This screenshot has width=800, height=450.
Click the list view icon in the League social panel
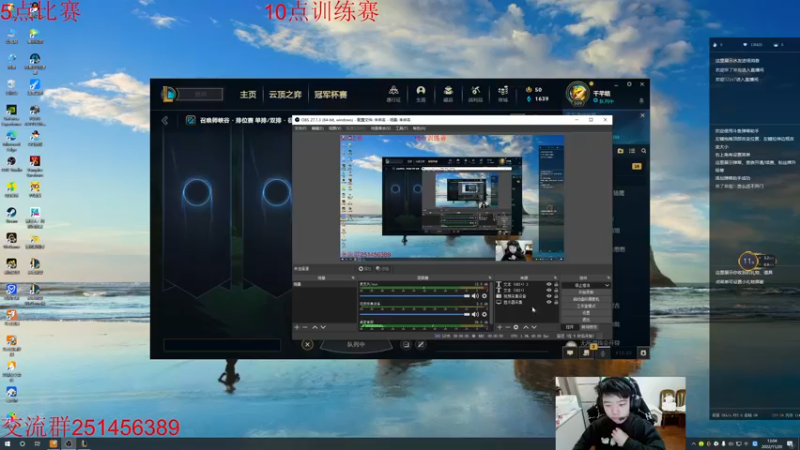[x=632, y=151]
